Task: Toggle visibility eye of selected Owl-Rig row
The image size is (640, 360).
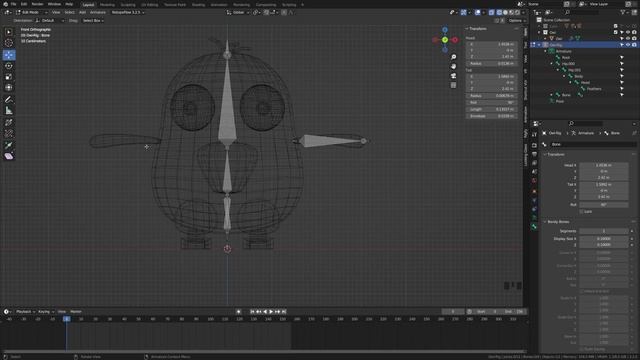Action: point(628,45)
